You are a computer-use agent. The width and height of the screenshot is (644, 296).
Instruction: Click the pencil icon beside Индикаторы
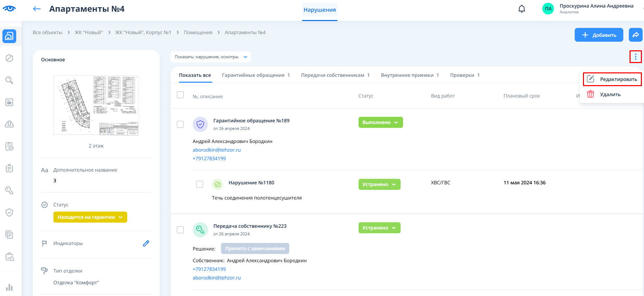146,243
